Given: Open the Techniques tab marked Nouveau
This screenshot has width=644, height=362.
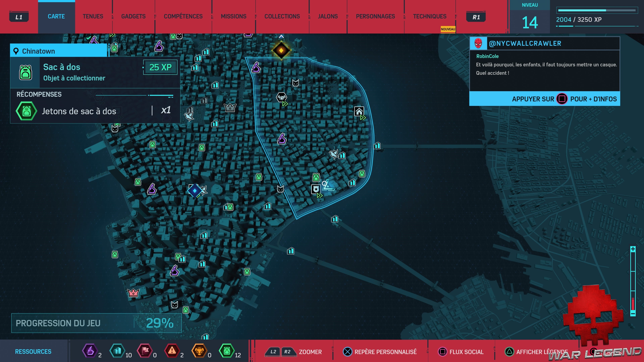Looking at the screenshot, I should tap(429, 16).
